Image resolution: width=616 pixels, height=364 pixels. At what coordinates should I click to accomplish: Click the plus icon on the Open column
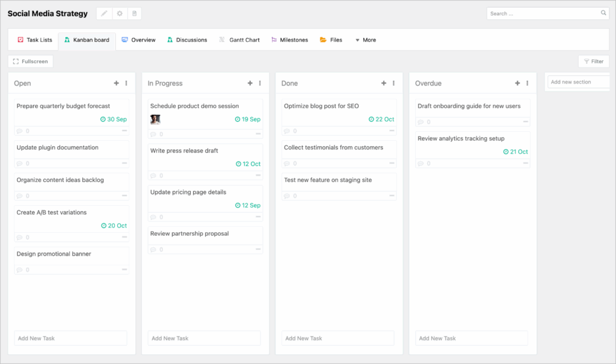click(117, 83)
